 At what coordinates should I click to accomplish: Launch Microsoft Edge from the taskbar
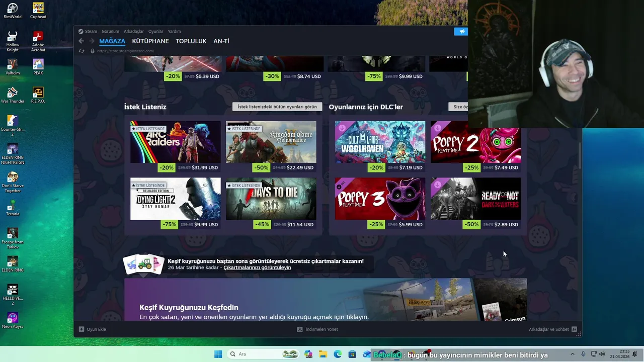coord(338,354)
